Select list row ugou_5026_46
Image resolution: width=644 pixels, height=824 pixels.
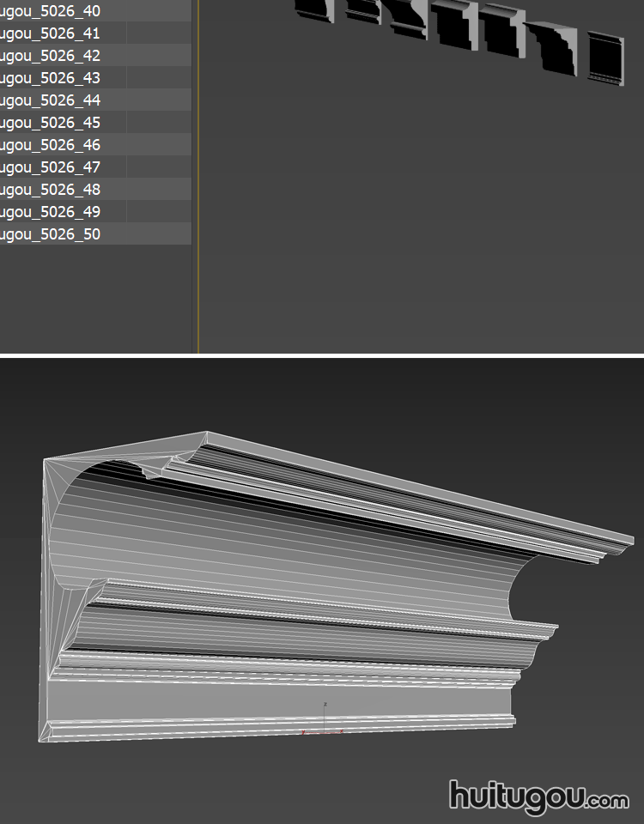[95, 144]
